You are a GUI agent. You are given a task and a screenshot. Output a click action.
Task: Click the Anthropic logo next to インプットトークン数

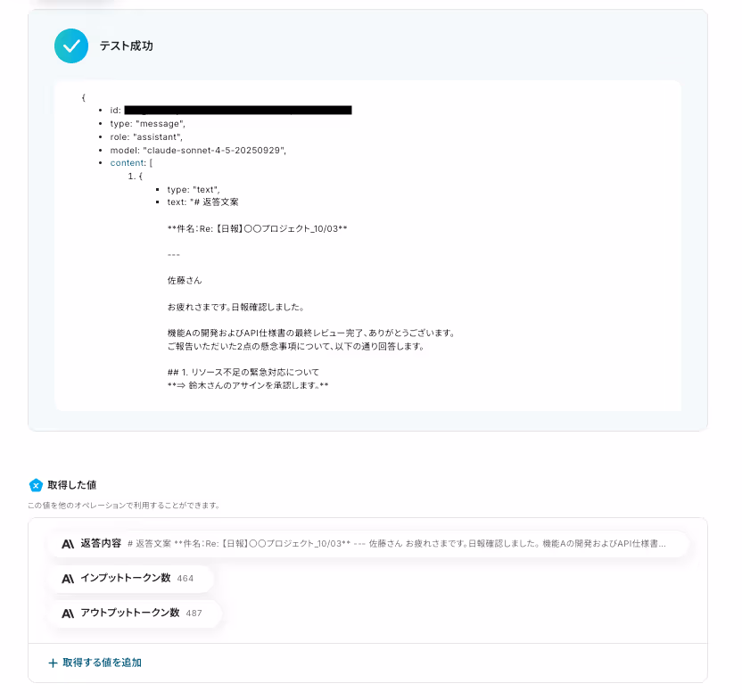pos(68,579)
